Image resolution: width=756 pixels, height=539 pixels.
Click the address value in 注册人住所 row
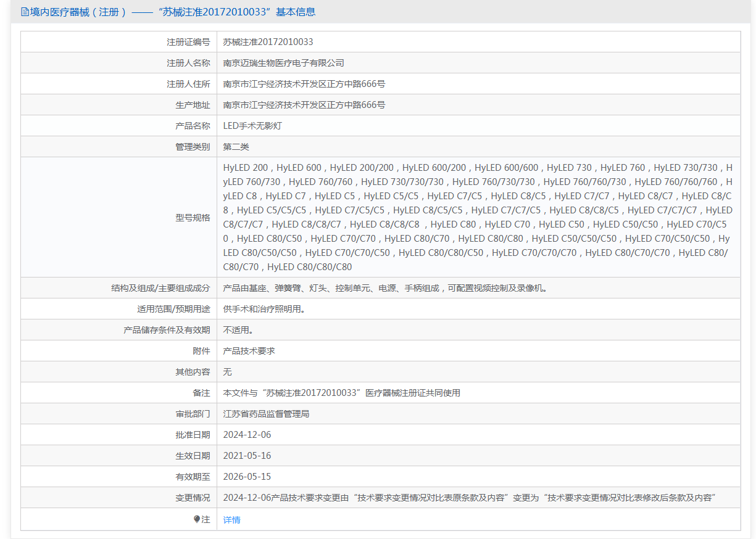[x=304, y=84]
